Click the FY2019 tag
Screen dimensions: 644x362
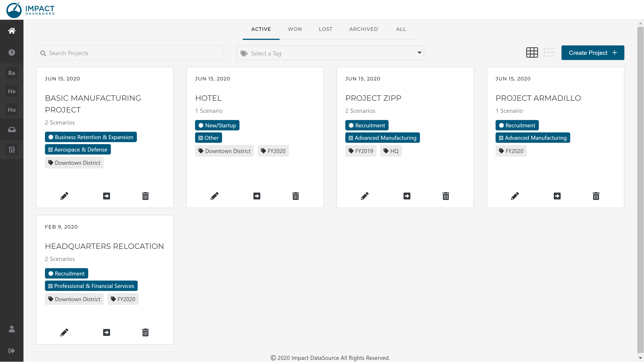pos(361,151)
